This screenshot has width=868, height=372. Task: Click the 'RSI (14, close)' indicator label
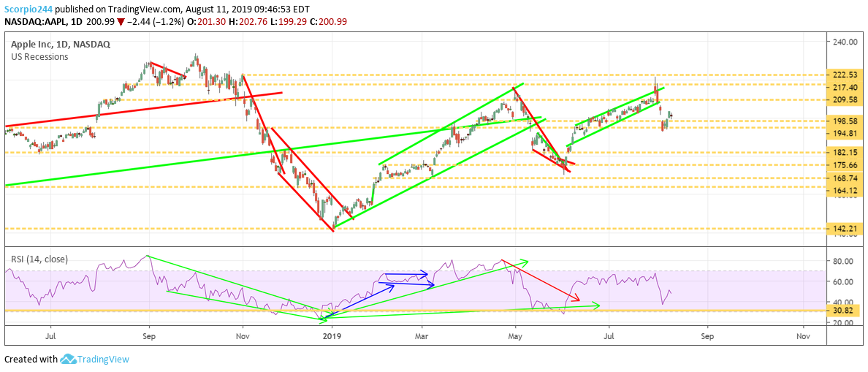click(39, 259)
